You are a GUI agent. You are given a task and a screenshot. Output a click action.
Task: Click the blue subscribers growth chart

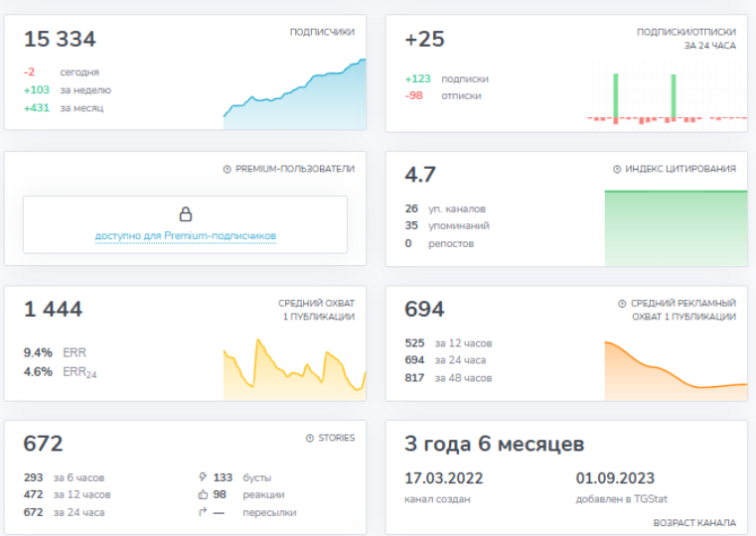pos(294,99)
